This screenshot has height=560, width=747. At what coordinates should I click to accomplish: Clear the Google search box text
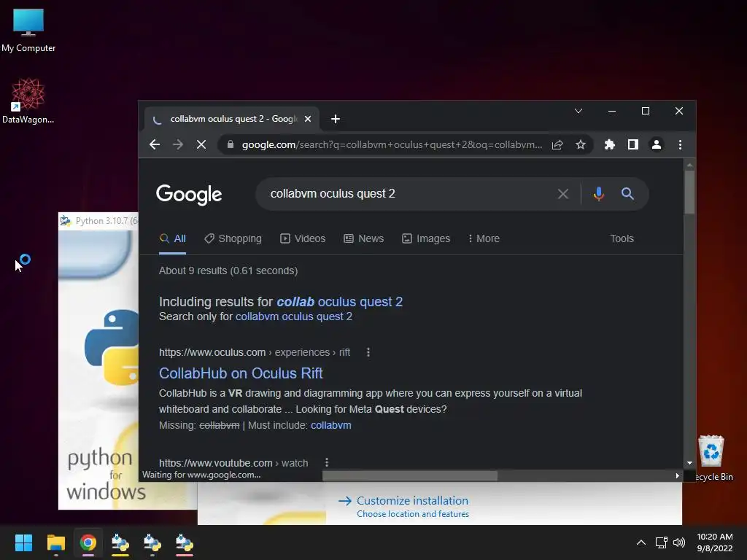(562, 194)
